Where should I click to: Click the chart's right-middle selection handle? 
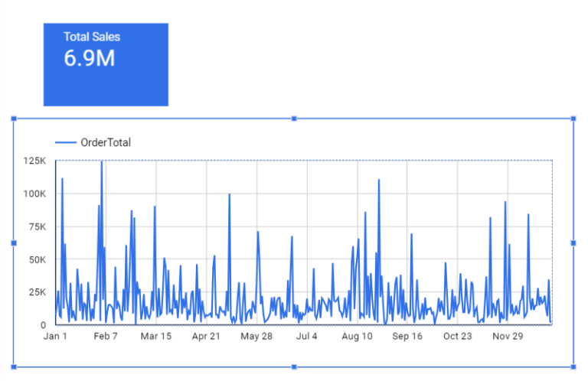573,243
